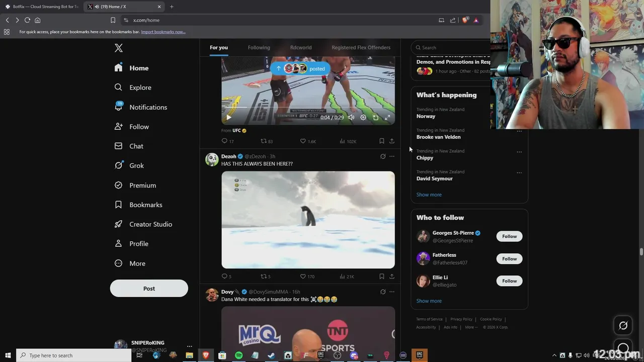Open Dezoh's penguin video
This screenshot has height=362, width=644.
click(308, 220)
